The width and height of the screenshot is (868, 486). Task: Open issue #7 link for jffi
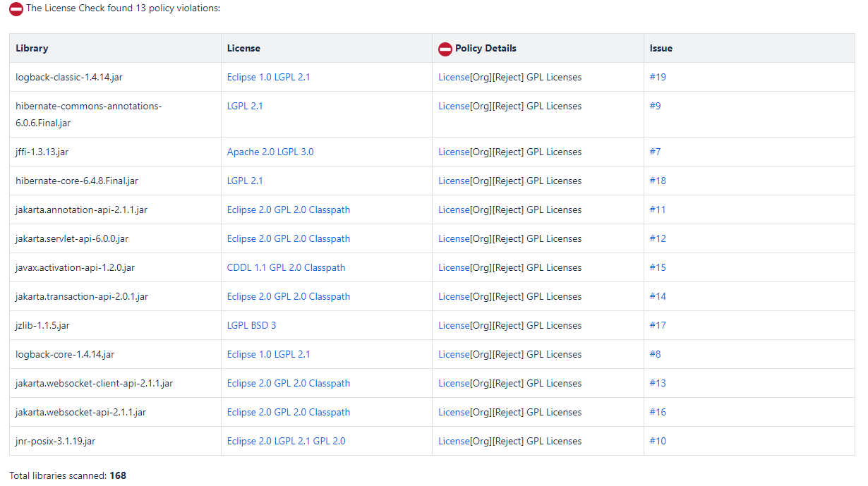(x=655, y=152)
